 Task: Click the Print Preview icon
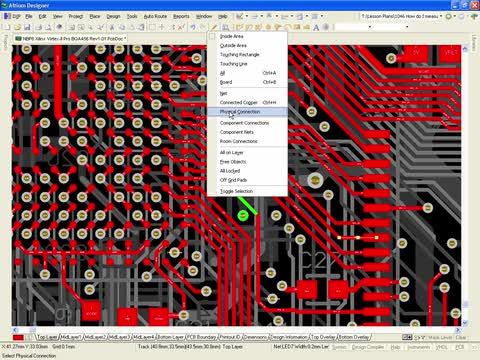click(x=48, y=27)
